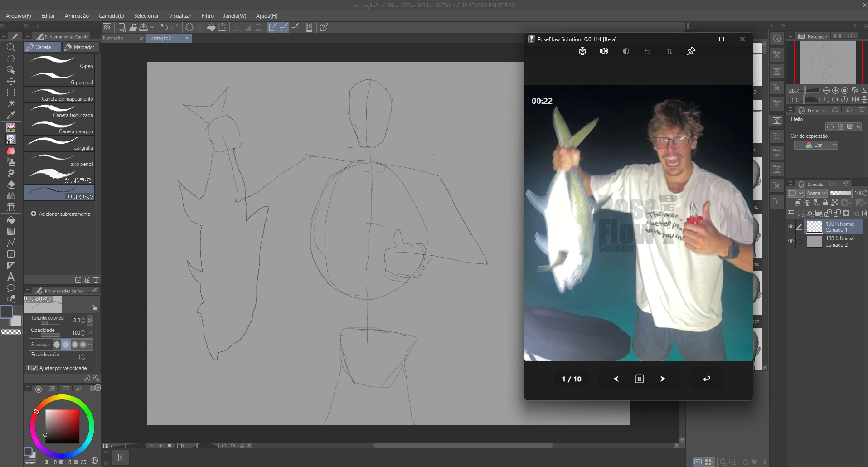The width and height of the screenshot is (868, 467).
Task: Open the Efeito options dropdown arrow
Action: 858,127
